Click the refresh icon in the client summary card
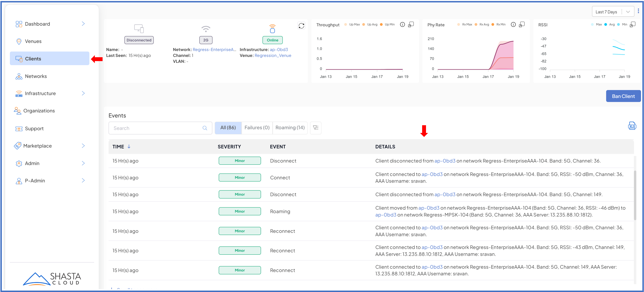Image resolution: width=644 pixels, height=292 pixels. point(301,26)
